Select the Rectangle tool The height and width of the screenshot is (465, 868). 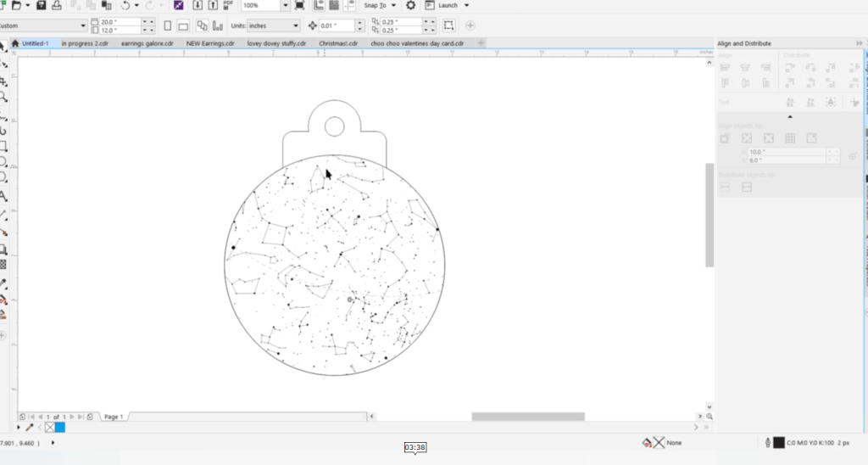[4, 146]
